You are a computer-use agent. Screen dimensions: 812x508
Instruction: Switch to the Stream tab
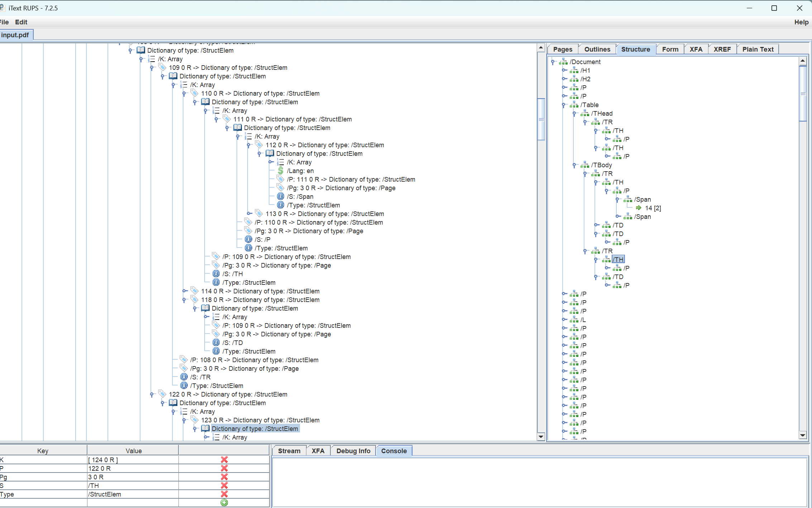pos(289,451)
